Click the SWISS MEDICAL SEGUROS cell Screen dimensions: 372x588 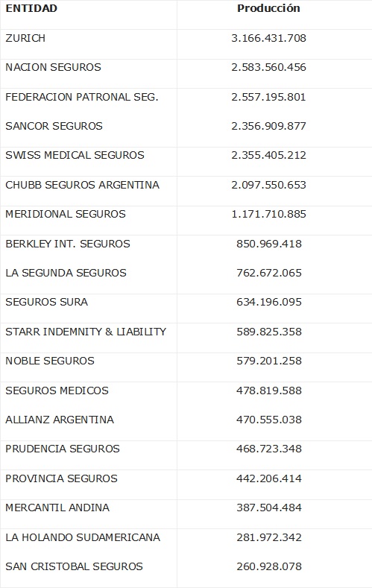[x=75, y=155]
